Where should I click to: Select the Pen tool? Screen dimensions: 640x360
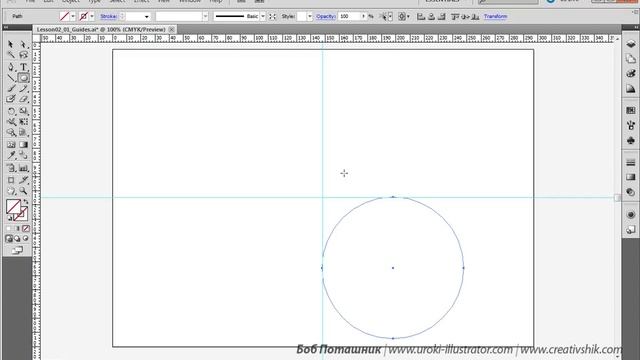tap(11, 67)
